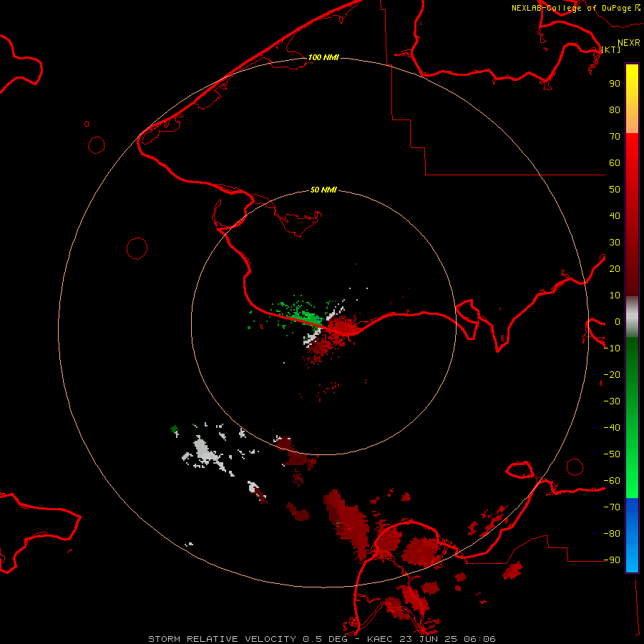This screenshot has height=644, width=644.
Task: Select the 100 NMI range ring label
Action: [x=323, y=57]
